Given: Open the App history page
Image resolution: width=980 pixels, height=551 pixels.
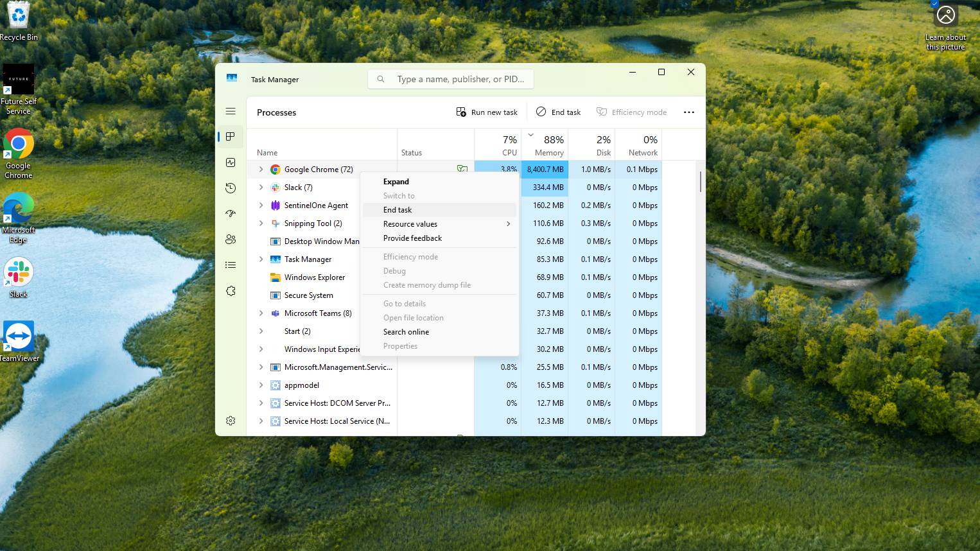Looking at the screenshot, I should [231, 188].
